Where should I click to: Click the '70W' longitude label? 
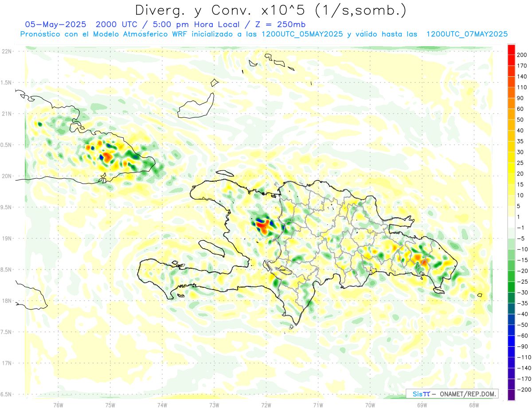[x=370, y=405]
